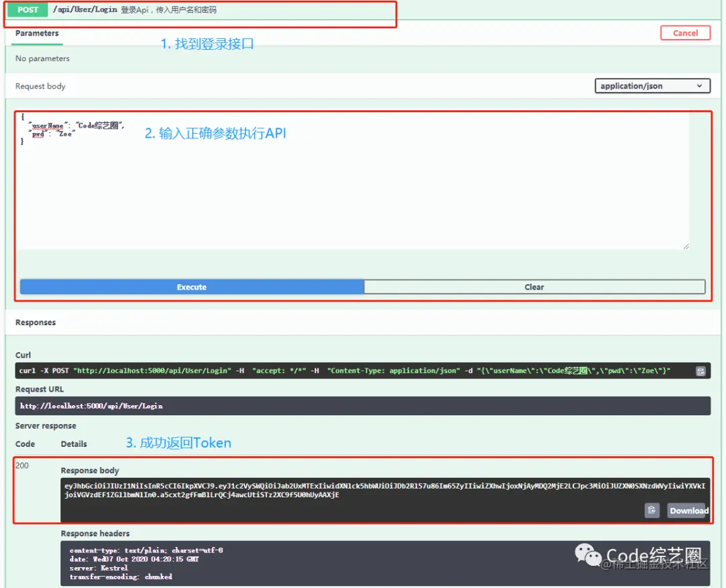Click the "Response body" label
The width and height of the screenshot is (726, 588).
point(90,470)
